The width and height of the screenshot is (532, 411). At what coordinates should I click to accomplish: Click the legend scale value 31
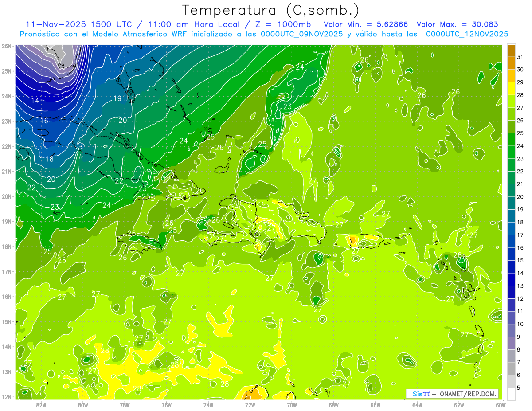pyautogui.click(x=520, y=57)
